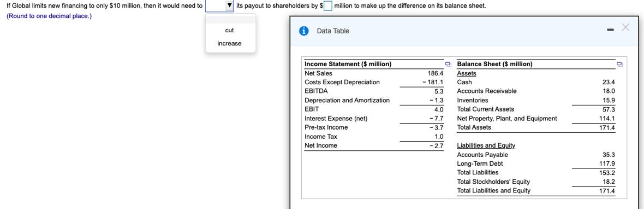Viewport: 644px width, 222px height.
Task: Click the EBITDA value 5.3
Action: 439,91
